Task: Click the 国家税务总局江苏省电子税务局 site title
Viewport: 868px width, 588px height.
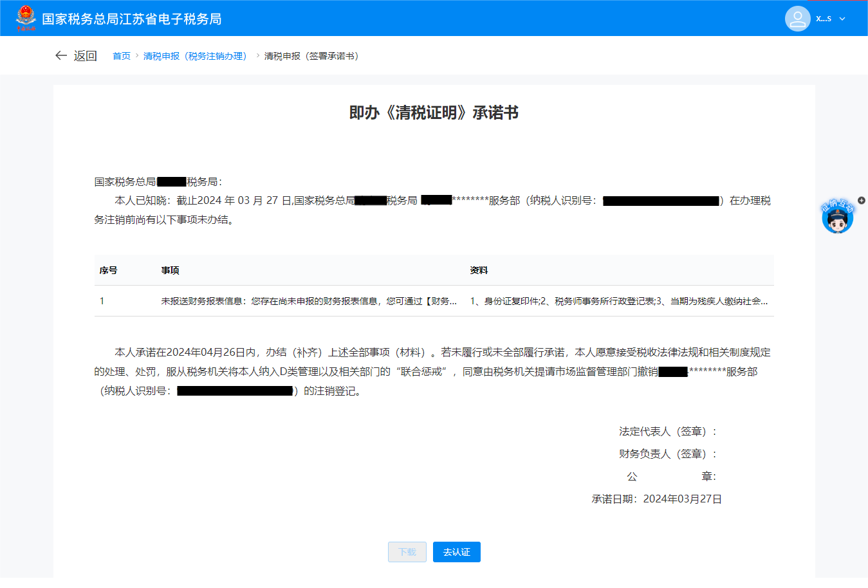Action: tap(132, 19)
